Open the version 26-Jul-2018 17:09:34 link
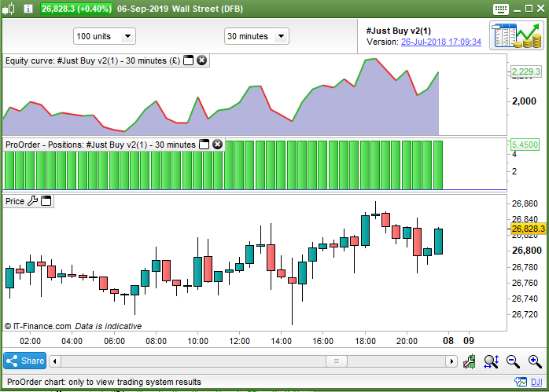Image resolution: width=549 pixels, height=392 pixels. [440, 42]
